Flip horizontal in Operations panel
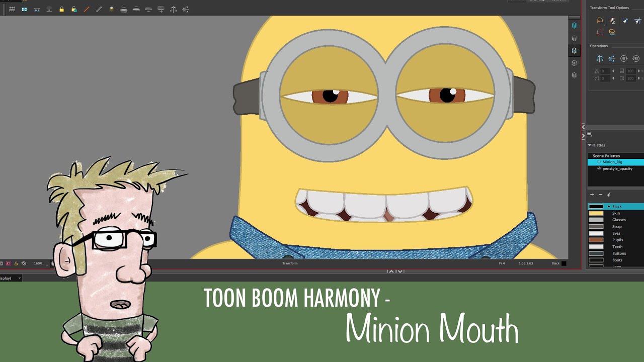Viewport: 644px width, 362px height. coord(599,59)
